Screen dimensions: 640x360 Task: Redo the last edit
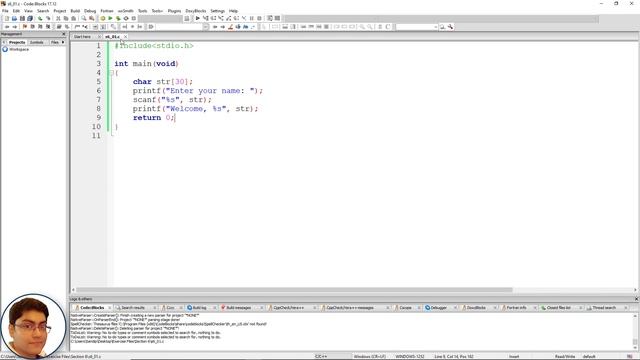pyautogui.click(x=48, y=18)
